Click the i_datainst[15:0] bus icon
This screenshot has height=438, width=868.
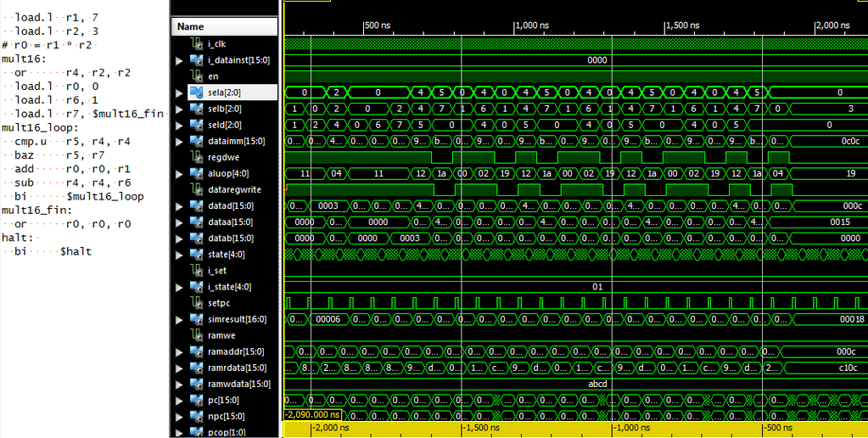click(x=197, y=59)
